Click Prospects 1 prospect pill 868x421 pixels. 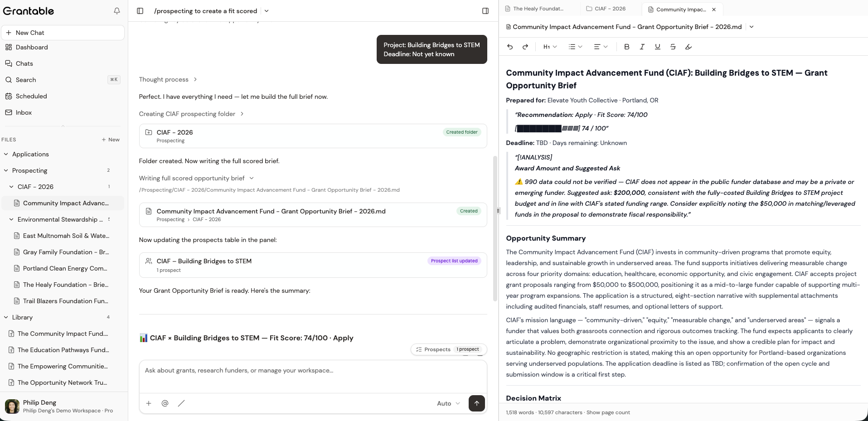pos(449,349)
